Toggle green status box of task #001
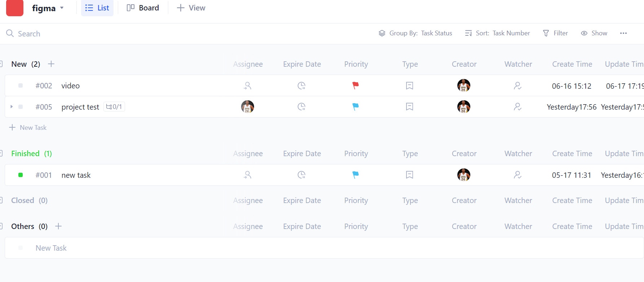644x282 pixels. pyautogui.click(x=21, y=175)
